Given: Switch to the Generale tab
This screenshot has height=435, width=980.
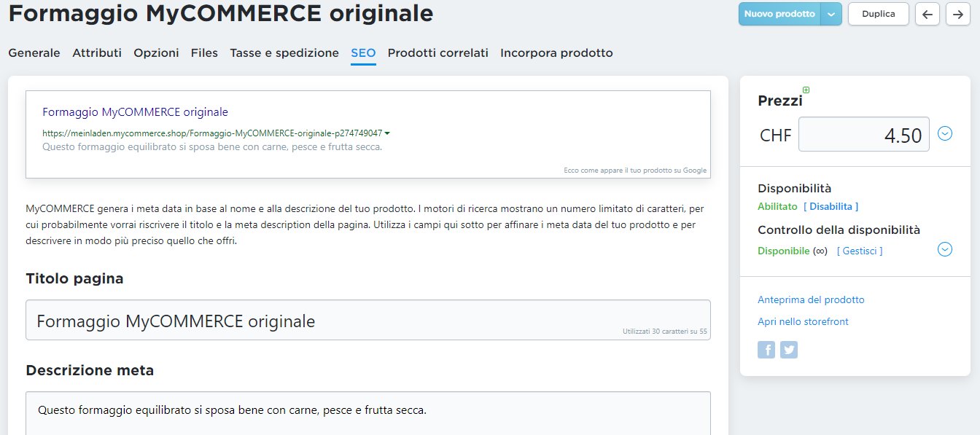Looking at the screenshot, I should tap(34, 52).
